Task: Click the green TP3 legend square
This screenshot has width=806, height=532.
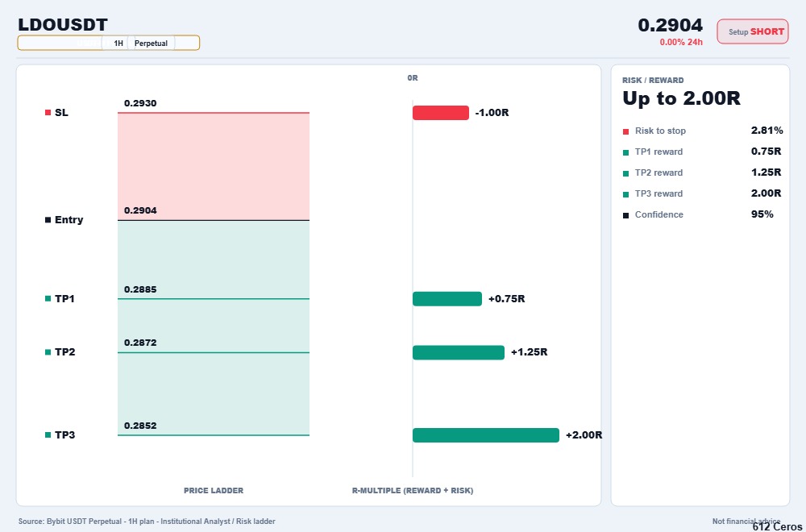Action: [x=48, y=434]
